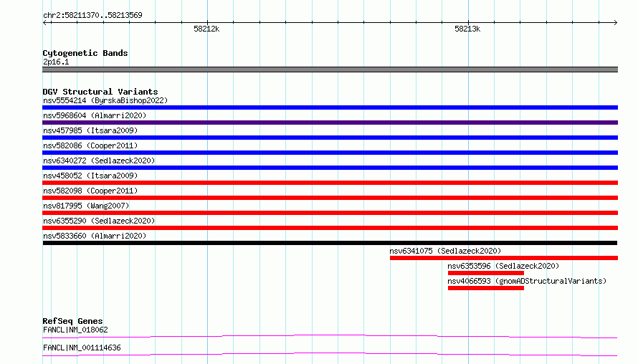638x364 pixels.
Task: Select the nsv4066593 gnomADStructuralVariants red bar
Action: 486,288
